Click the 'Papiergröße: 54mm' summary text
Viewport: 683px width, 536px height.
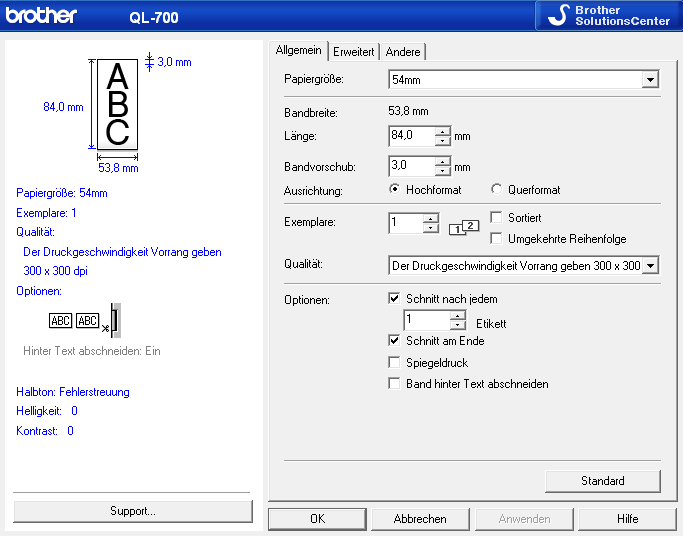[x=61, y=193]
